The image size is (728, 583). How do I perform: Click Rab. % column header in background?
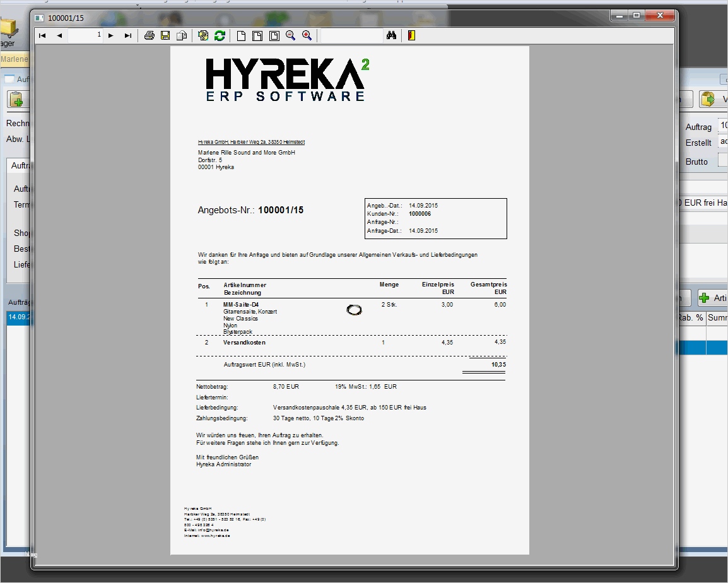coord(691,318)
